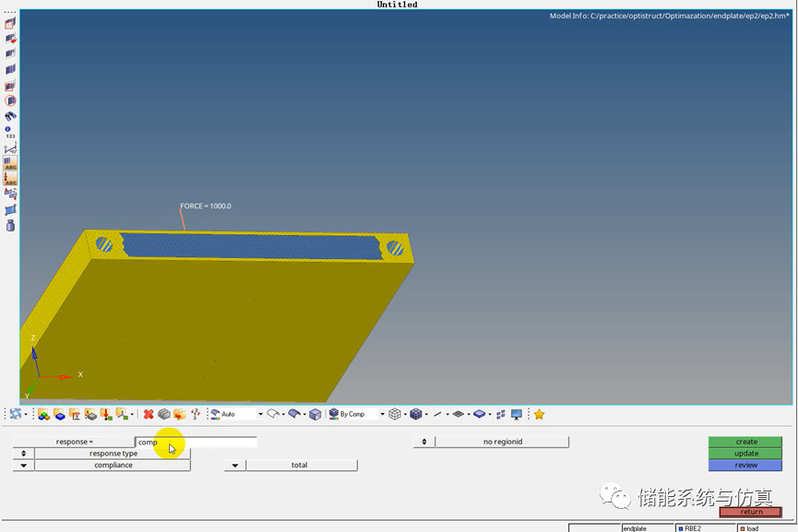Screen dimensions: 798x532
Task: Click the blue review button
Action: [x=745, y=466]
